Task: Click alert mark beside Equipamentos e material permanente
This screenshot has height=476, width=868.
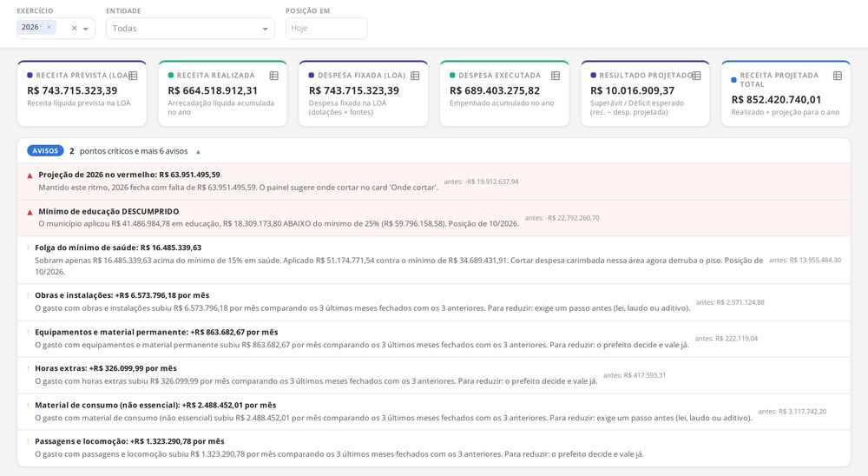Action: (29, 332)
